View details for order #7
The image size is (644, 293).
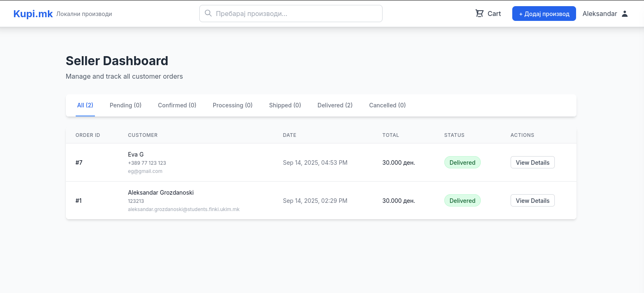[x=532, y=163]
